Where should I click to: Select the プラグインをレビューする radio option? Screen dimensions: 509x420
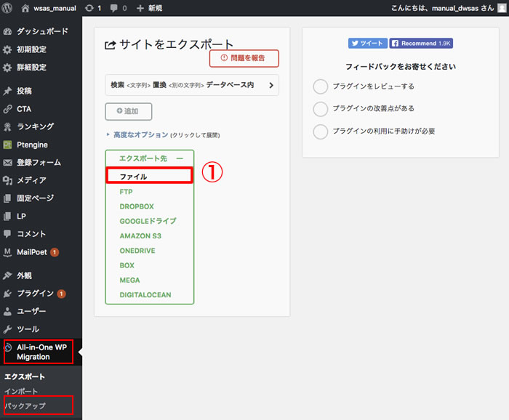point(321,86)
